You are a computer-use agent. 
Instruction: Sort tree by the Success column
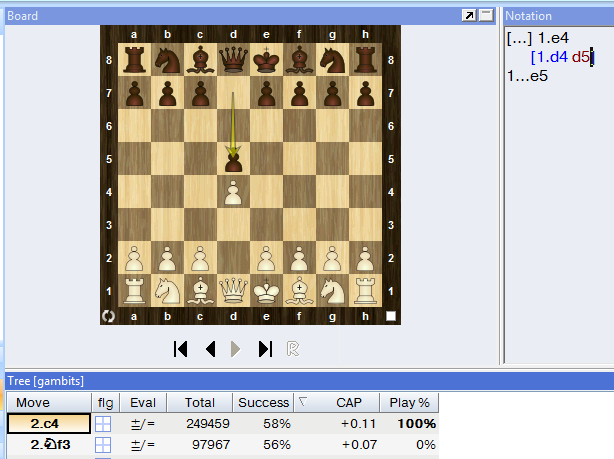(x=263, y=402)
